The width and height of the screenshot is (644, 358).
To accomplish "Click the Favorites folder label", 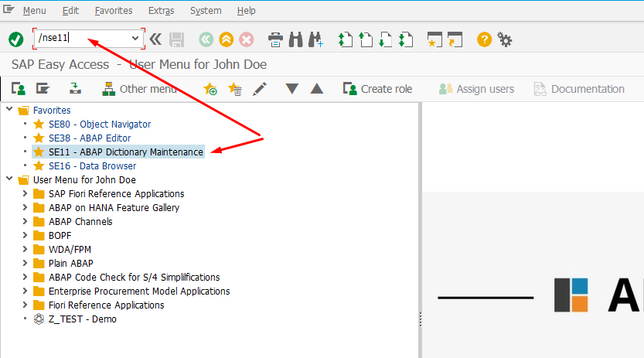I will [52, 110].
